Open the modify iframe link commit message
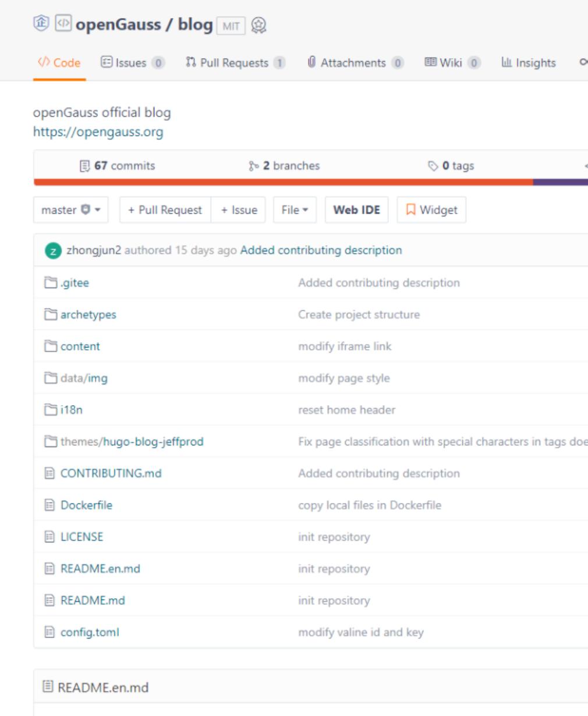The width and height of the screenshot is (588, 716). point(345,346)
